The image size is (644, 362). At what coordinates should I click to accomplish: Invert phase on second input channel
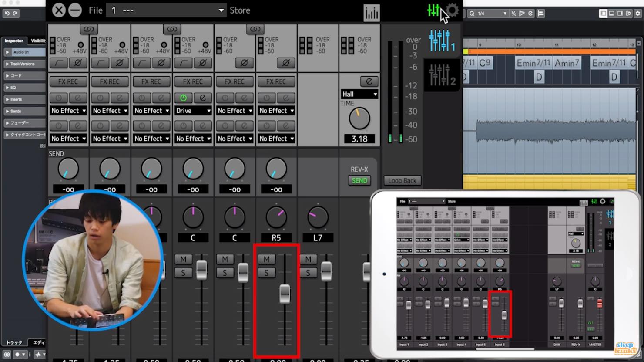point(120,63)
